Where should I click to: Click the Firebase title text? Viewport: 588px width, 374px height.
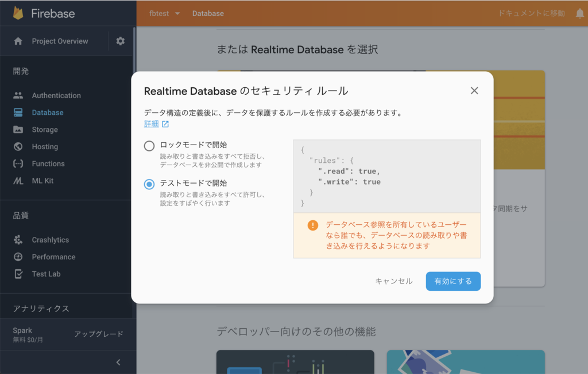(x=53, y=14)
